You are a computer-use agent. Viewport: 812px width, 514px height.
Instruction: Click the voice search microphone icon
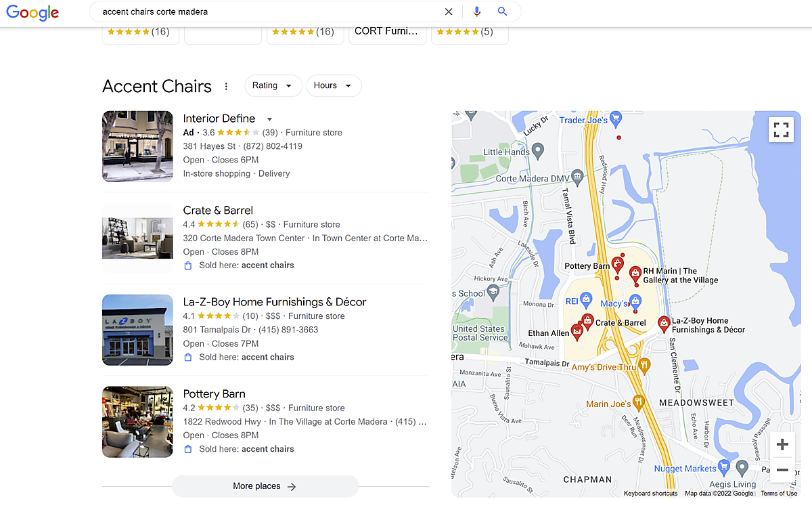(477, 12)
